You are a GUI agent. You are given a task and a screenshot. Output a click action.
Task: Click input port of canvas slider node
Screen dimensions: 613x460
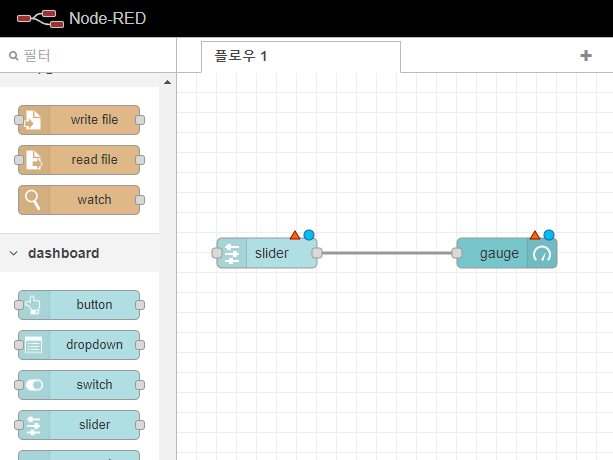tap(217, 253)
